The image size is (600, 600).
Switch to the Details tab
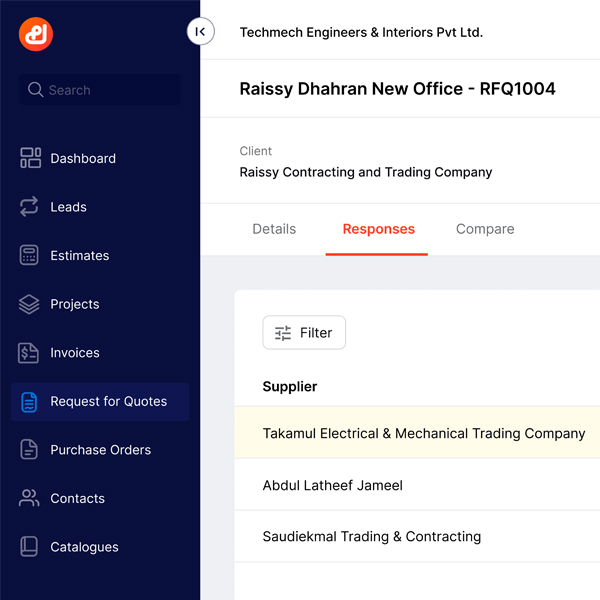pos(274,229)
